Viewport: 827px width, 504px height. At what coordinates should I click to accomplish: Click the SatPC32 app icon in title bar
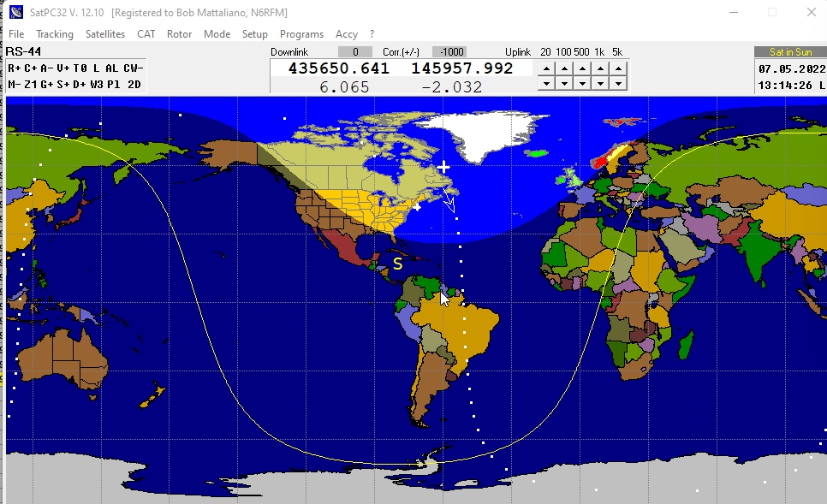tap(16, 12)
